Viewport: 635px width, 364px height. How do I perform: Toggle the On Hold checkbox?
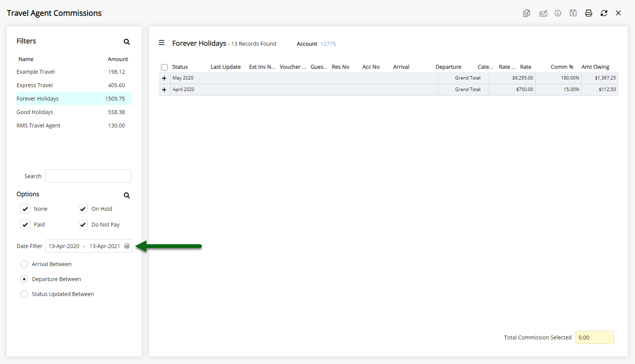pos(83,209)
